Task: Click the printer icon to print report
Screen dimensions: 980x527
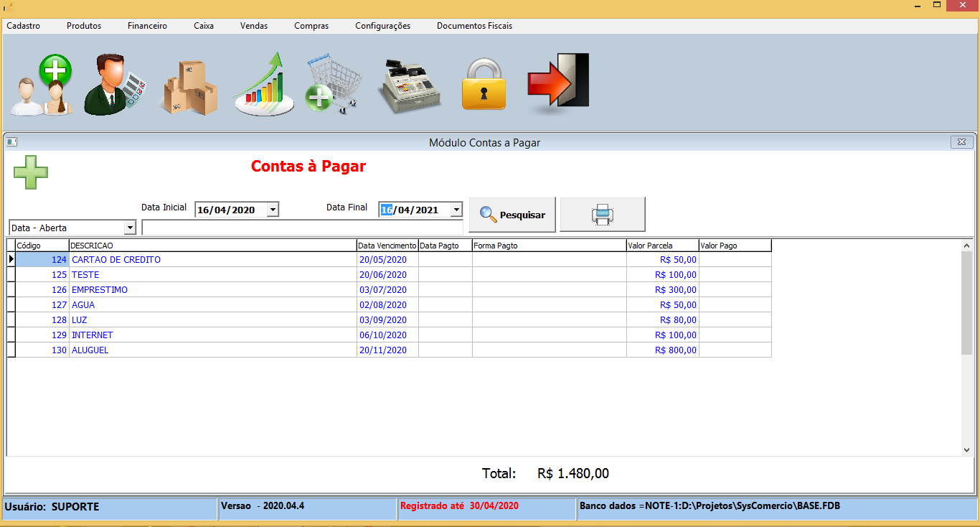Action: tap(602, 213)
